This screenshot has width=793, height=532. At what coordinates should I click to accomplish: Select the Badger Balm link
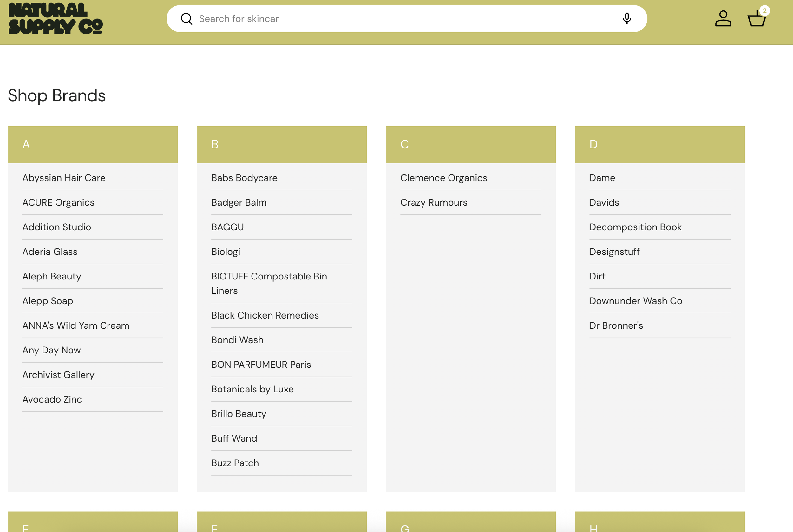click(x=239, y=203)
